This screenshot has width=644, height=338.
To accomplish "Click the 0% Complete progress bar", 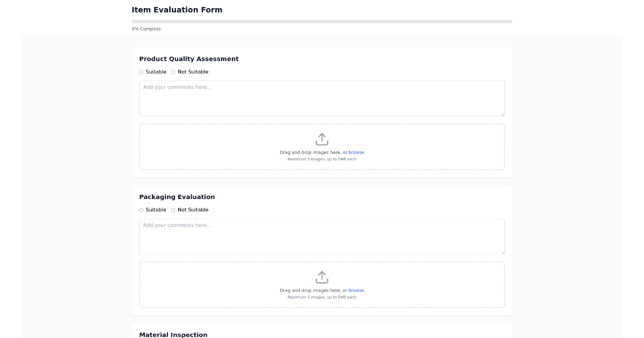I will tap(321, 21).
